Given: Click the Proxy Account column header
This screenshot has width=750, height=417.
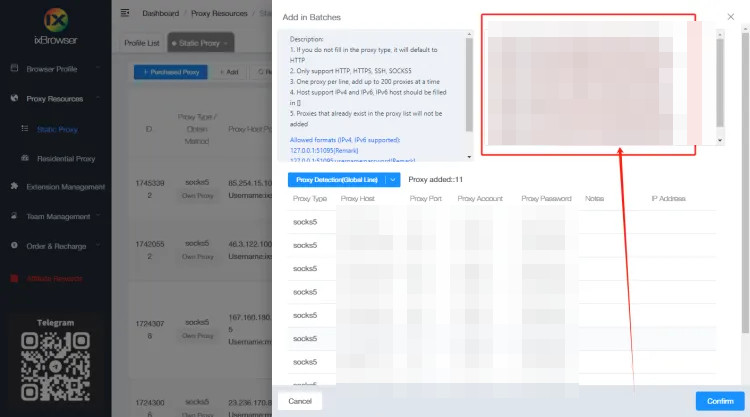Looking at the screenshot, I should point(480,198).
